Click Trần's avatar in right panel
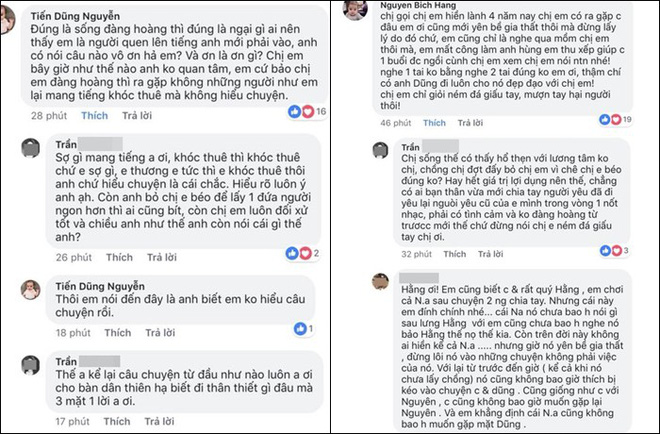Viewport: 660px width, 434px height. click(x=379, y=150)
